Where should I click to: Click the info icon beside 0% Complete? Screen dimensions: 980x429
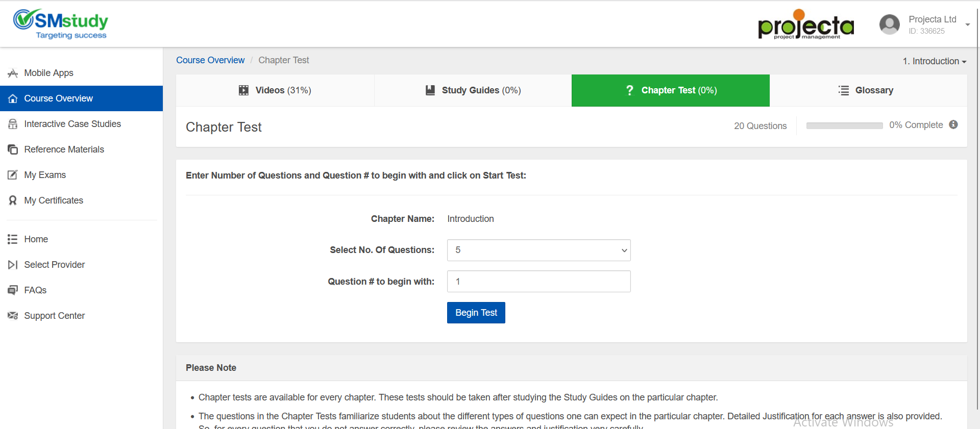point(953,125)
